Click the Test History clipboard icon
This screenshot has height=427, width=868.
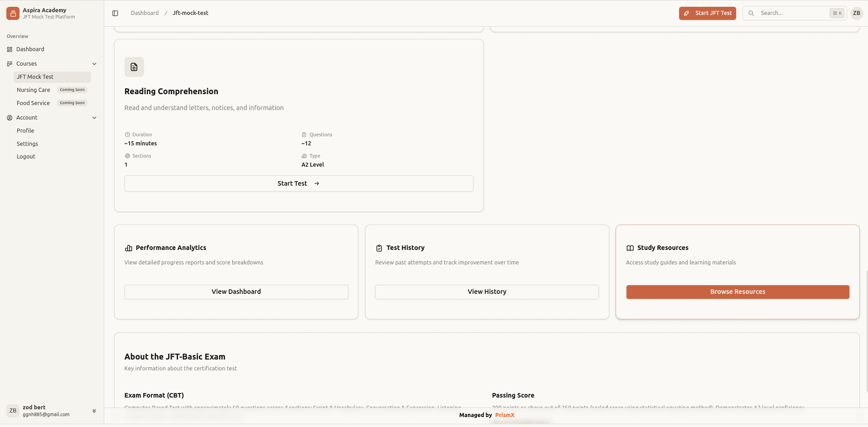tap(379, 248)
